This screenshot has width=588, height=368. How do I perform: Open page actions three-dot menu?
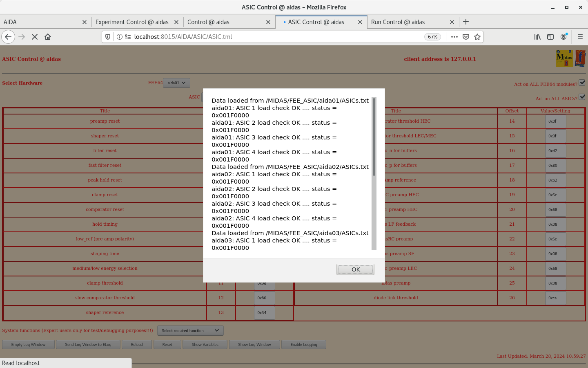tap(454, 37)
